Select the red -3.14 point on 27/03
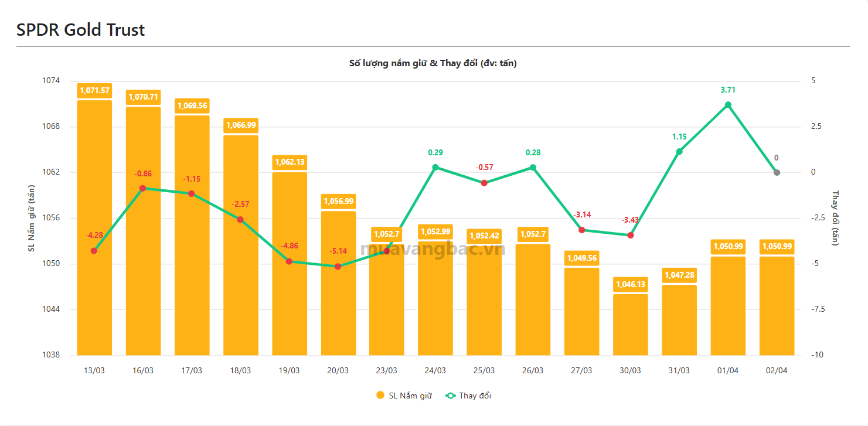The height and width of the screenshot is (426, 868). coord(581,230)
